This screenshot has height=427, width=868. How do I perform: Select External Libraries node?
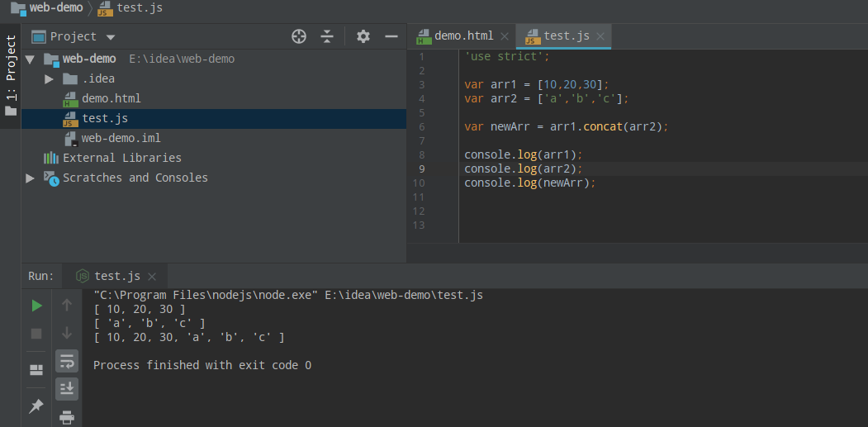(121, 158)
